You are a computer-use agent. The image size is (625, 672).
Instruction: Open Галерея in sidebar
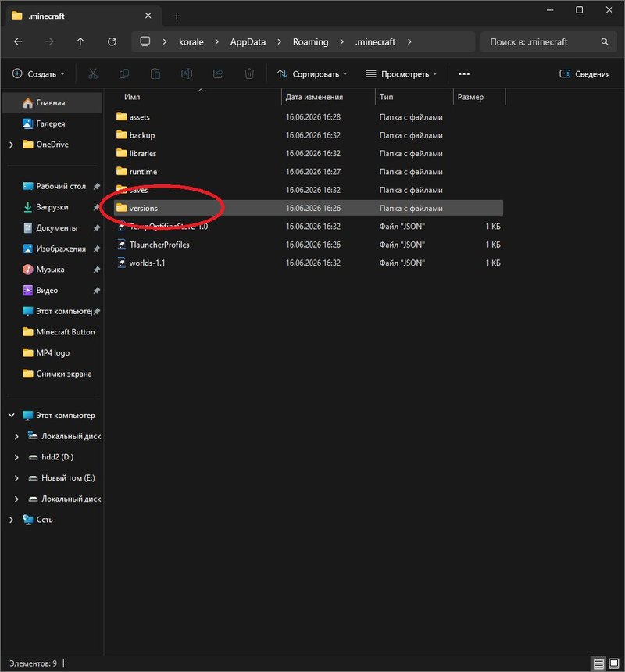pyautogui.click(x=52, y=124)
